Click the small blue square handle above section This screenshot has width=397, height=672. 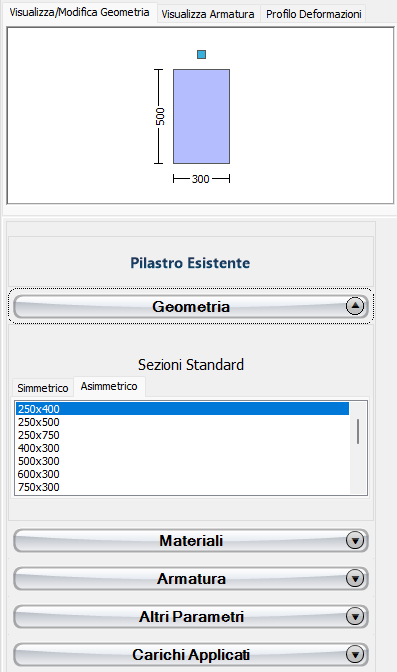click(x=202, y=54)
